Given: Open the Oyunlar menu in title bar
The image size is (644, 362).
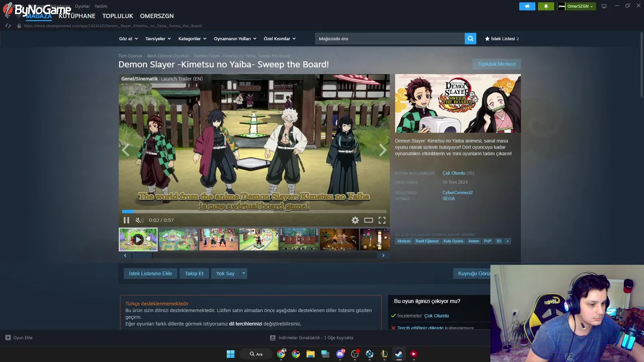Looking at the screenshot, I should click(82, 6).
